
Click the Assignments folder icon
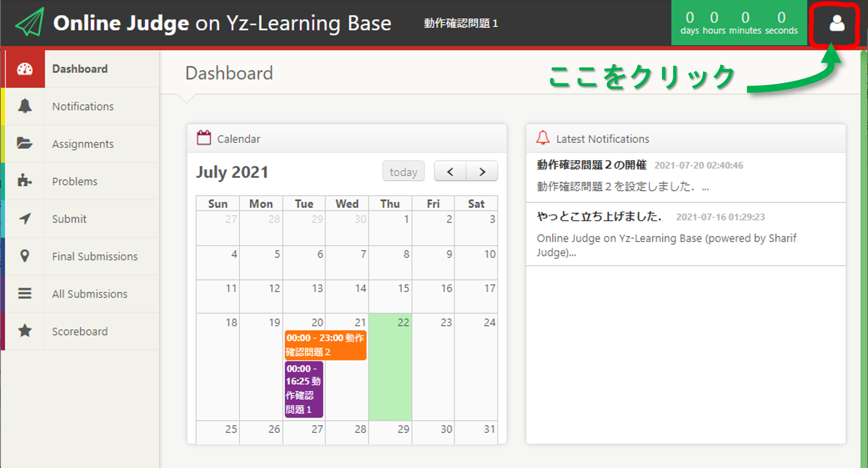coord(25,143)
